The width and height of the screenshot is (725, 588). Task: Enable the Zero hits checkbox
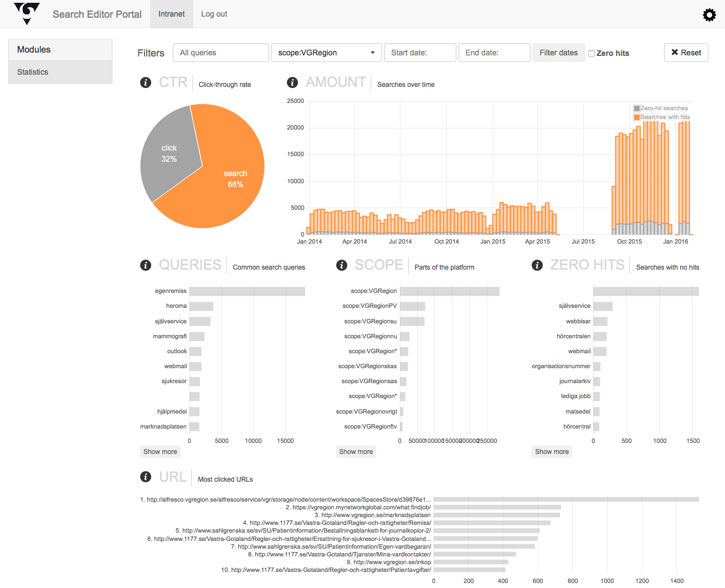[x=592, y=54]
